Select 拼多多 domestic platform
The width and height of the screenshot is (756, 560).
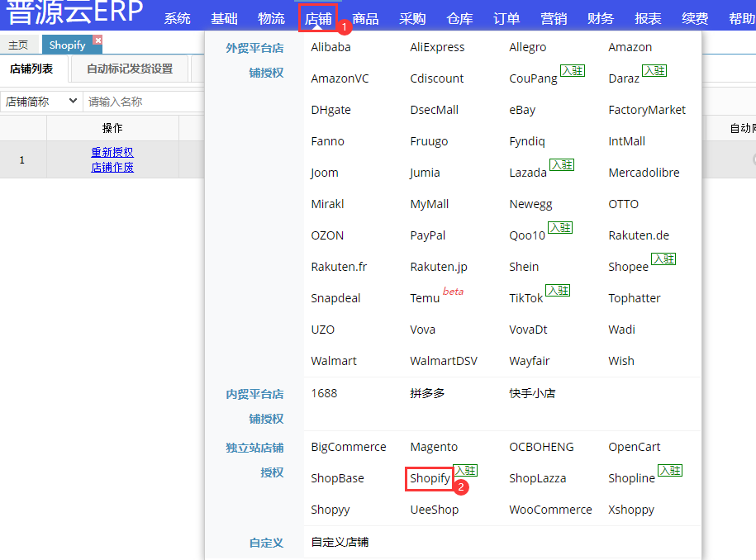(427, 393)
